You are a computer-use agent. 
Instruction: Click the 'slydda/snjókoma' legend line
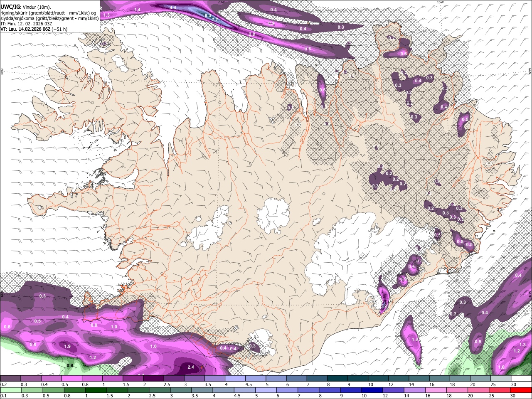(x=49, y=18)
